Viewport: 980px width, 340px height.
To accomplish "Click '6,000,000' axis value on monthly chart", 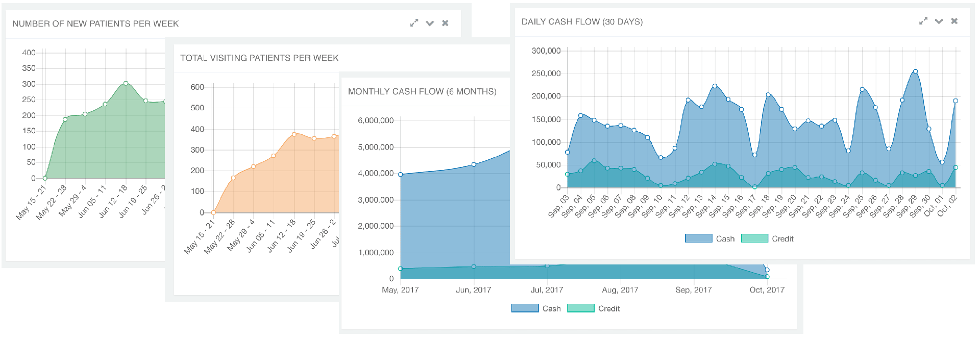I will coord(376,120).
